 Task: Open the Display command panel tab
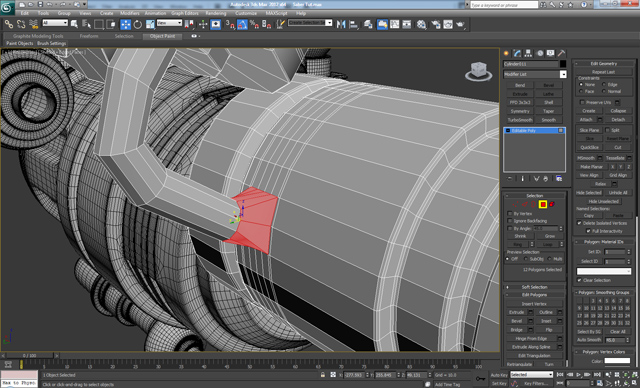[x=551, y=53]
